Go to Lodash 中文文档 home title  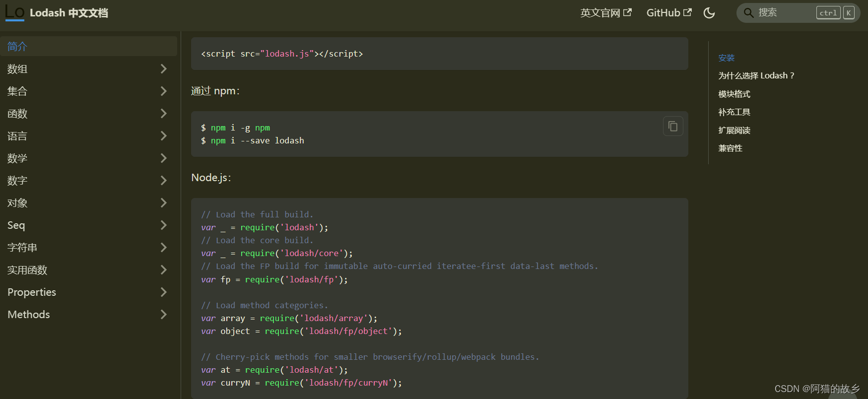[69, 13]
